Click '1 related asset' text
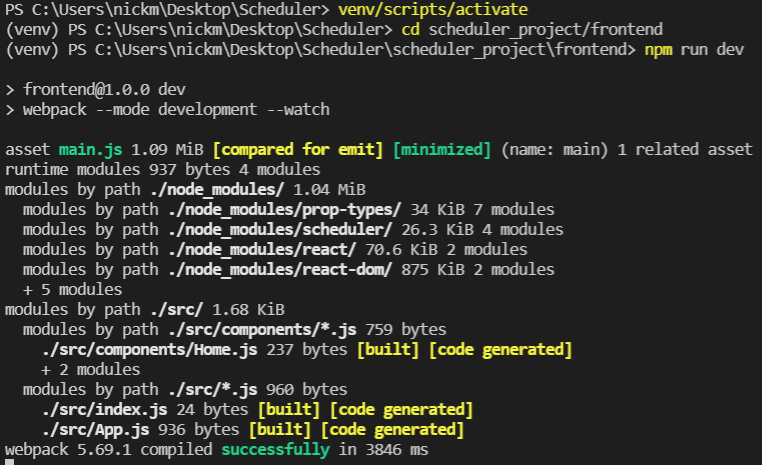Image resolution: width=762 pixels, height=465 pixels. coord(685,150)
